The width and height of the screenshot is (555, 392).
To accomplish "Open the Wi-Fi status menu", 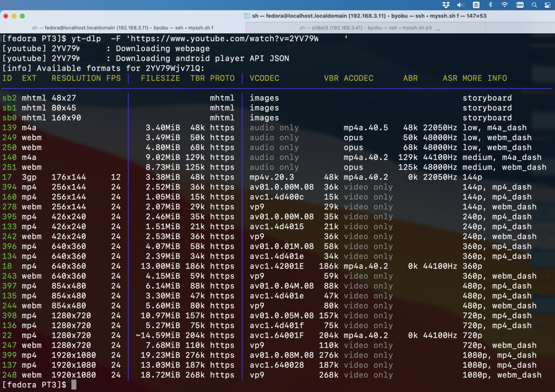I will [505, 5].
